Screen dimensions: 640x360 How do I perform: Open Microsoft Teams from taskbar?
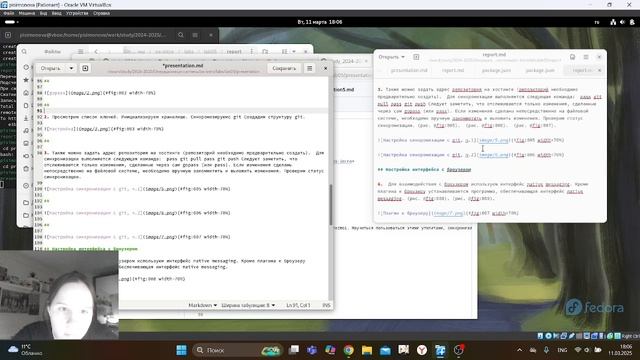312,350
